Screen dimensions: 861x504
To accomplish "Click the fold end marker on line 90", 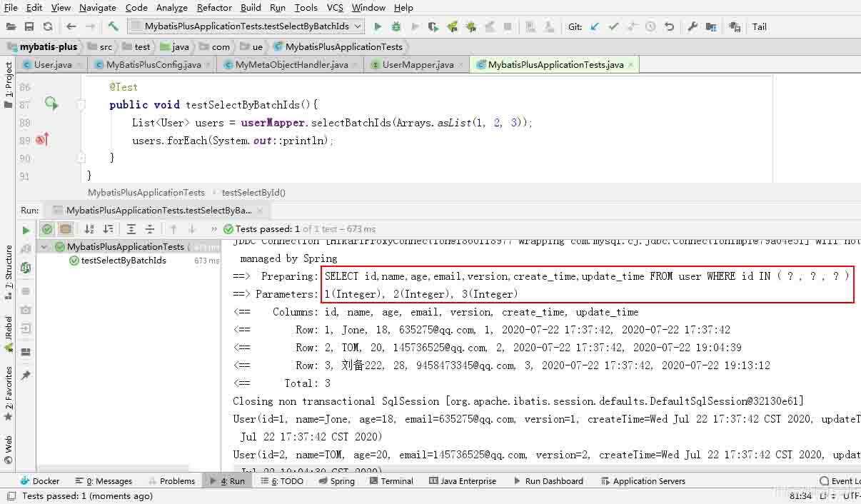I will pos(81,158).
